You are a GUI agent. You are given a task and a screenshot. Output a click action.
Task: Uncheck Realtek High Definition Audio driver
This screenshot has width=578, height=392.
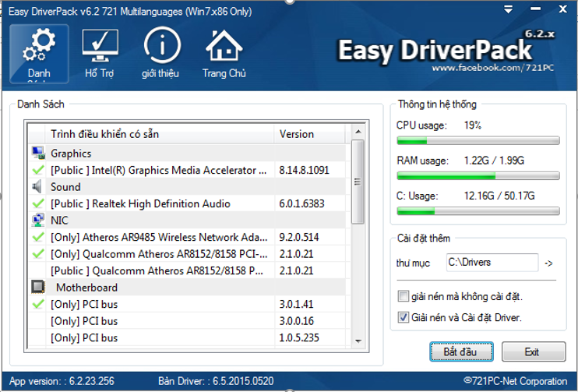pos(38,203)
